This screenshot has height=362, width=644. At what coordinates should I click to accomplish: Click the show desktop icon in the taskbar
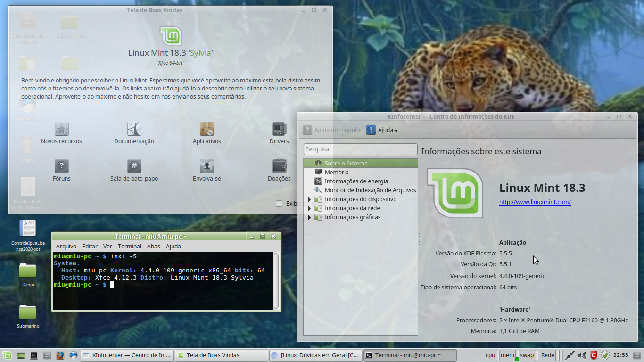(20, 355)
